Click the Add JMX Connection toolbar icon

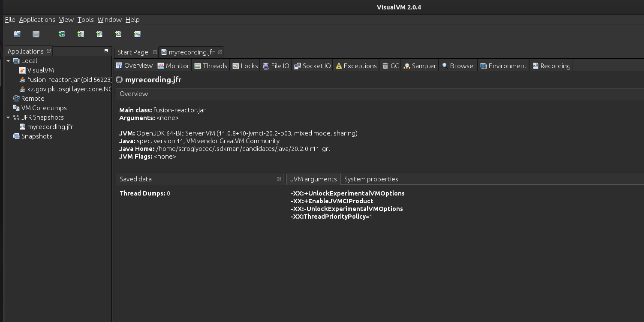[x=81, y=34]
